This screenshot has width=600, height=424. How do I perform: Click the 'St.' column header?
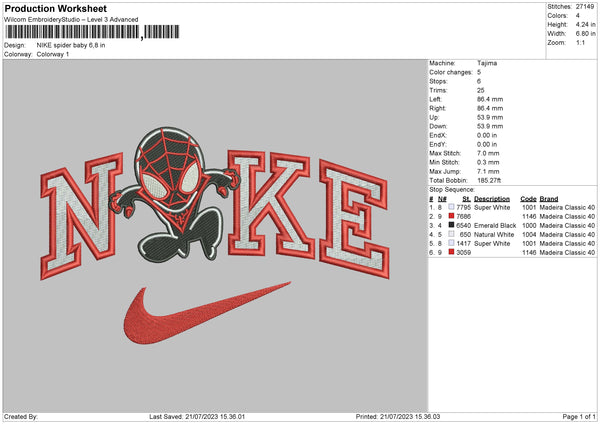tap(466, 199)
